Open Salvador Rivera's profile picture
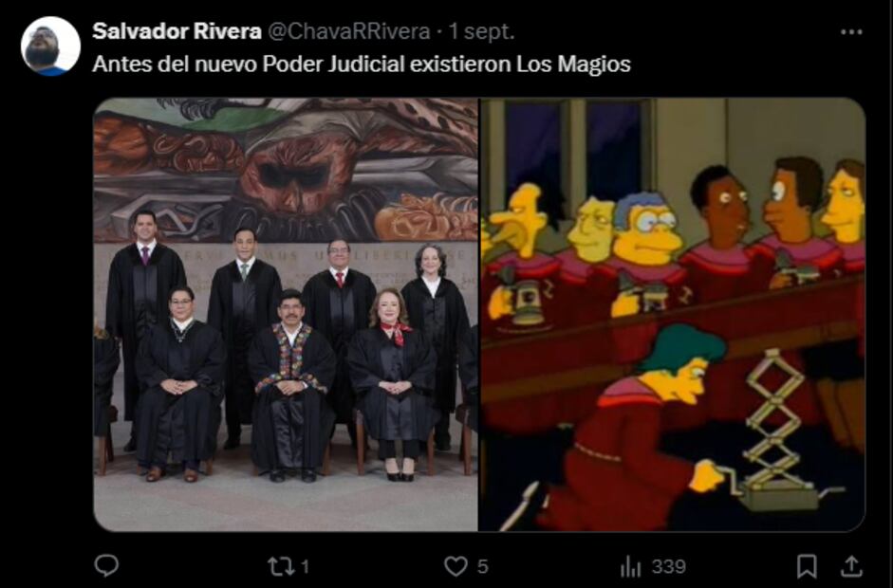 tap(50, 46)
